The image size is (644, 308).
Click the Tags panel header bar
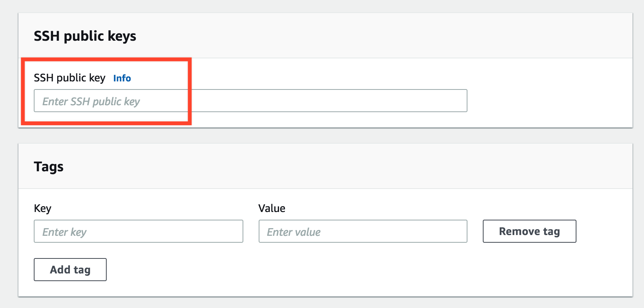point(325,166)
